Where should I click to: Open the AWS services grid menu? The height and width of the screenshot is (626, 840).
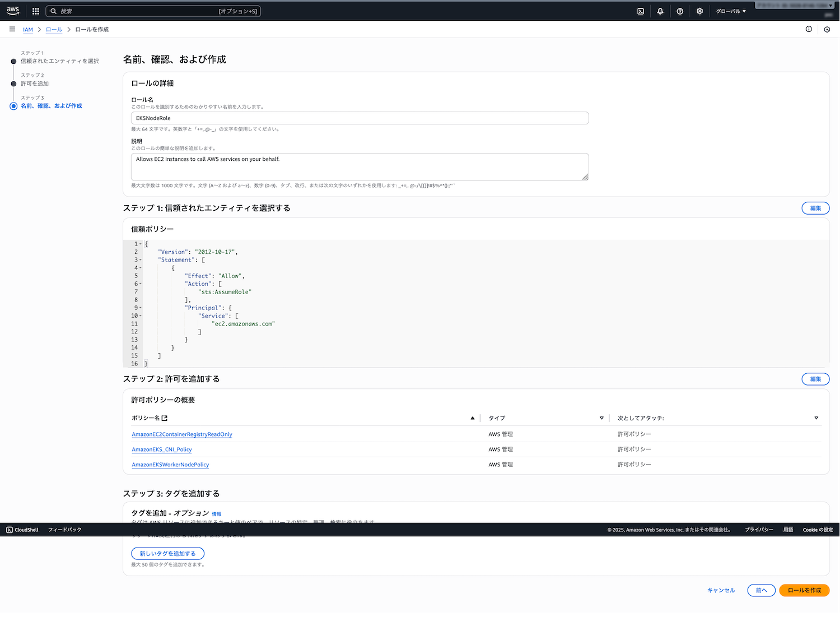[x=36, y=11]
